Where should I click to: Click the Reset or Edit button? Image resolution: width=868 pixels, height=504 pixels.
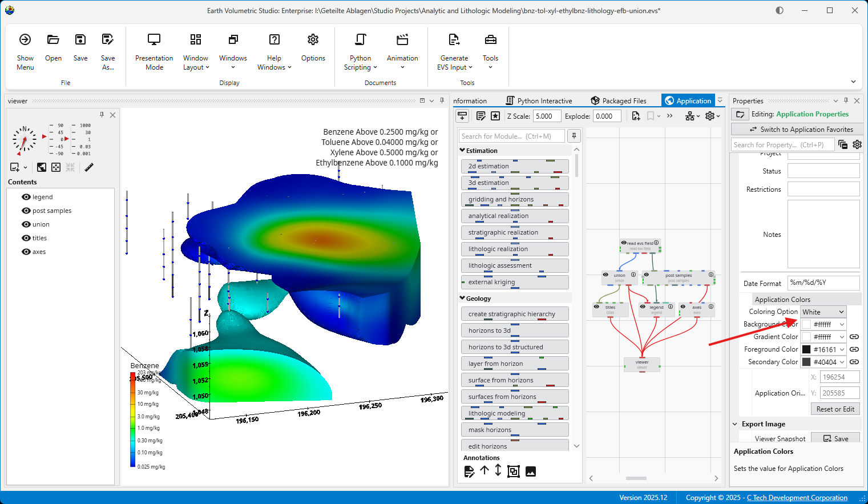[x=835, y=409]
